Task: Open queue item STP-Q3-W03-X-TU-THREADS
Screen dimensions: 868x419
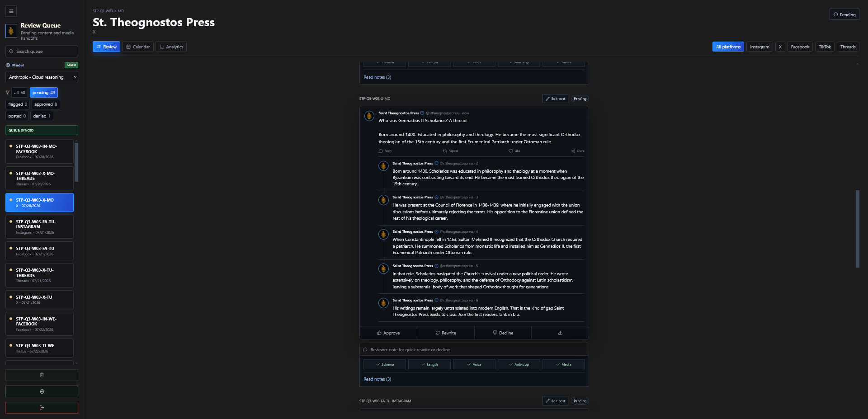Action: (x=39, y=275)
